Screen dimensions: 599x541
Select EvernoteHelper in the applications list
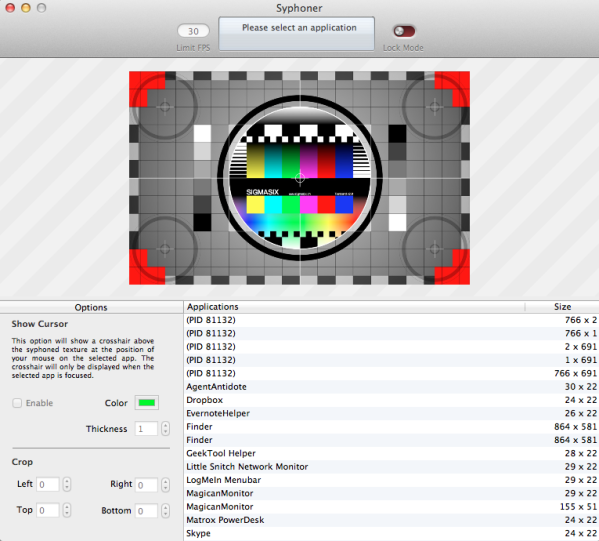click(391, 413)
